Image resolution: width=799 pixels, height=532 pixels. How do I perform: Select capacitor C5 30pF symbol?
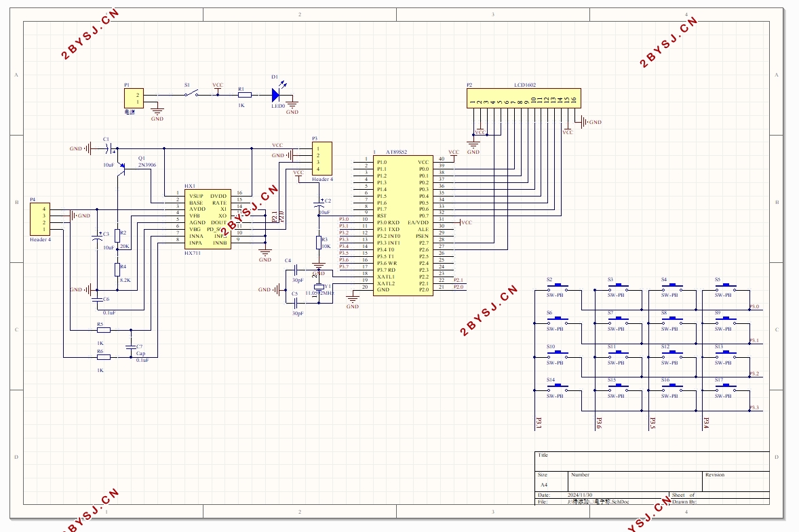[296, 304]
